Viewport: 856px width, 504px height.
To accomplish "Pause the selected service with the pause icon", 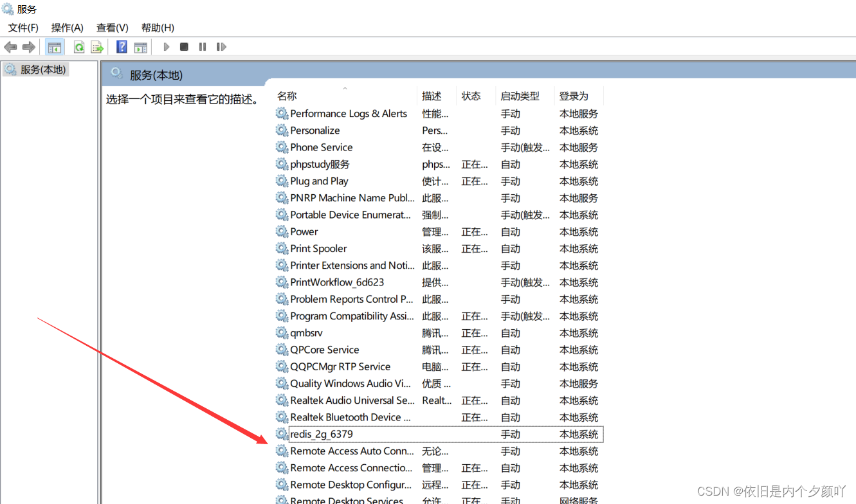I will (x=202, y=46).
